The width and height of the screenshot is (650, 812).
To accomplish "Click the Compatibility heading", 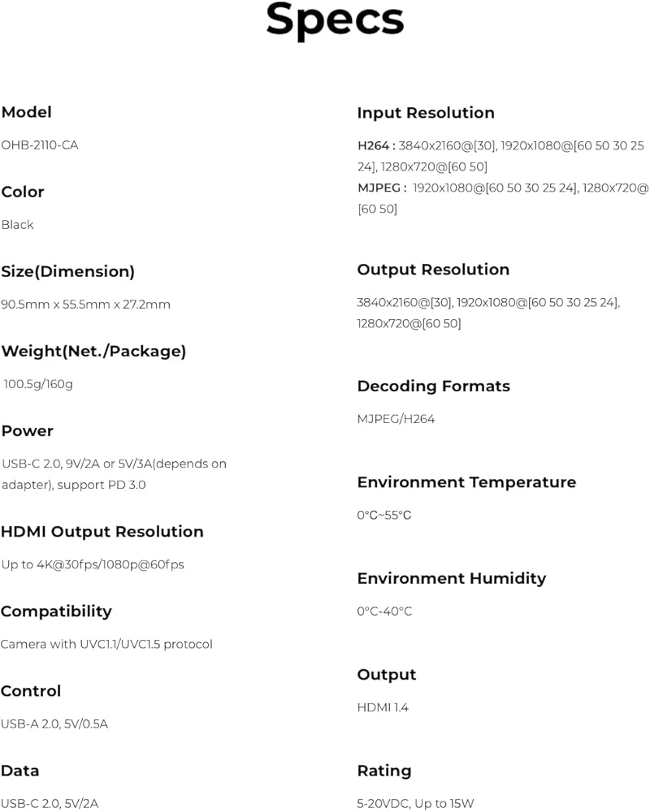I will [x=57, y=611].
